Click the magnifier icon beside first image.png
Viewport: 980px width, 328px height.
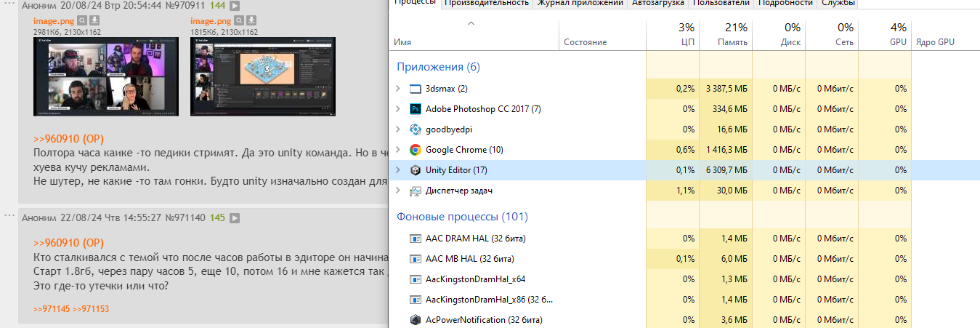click(x=82, y=20)
